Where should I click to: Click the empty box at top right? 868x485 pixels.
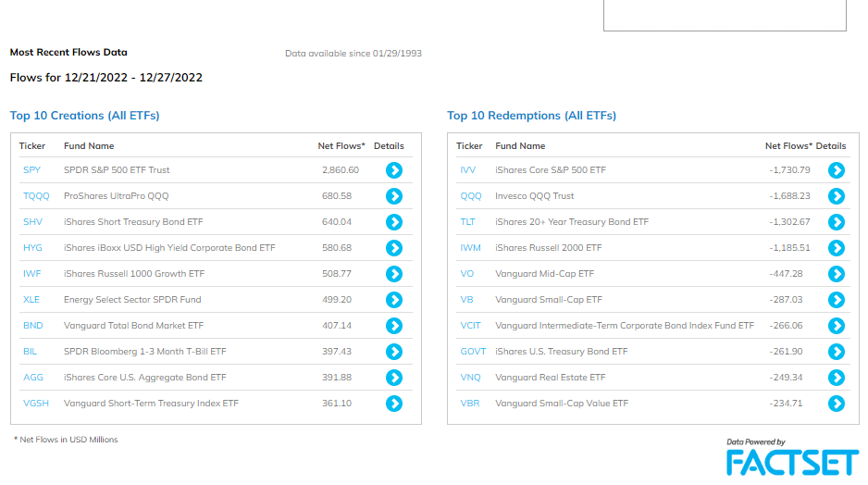pos(725,15)
